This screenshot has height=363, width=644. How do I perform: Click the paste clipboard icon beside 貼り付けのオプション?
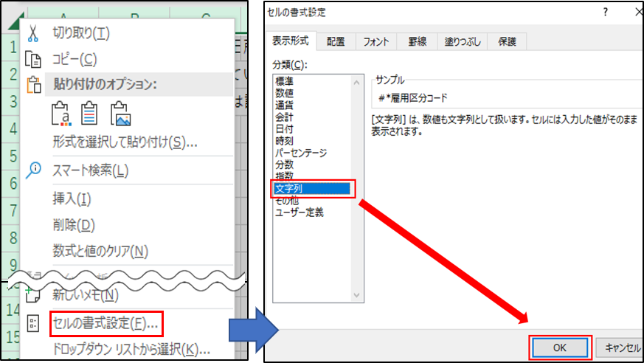pos(34,85)
